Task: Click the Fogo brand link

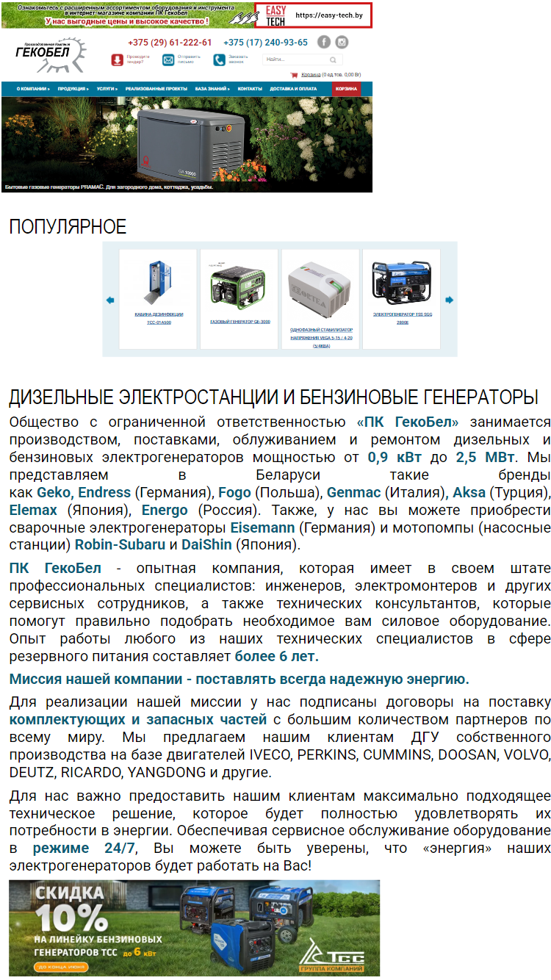Action: click(235, 492)
